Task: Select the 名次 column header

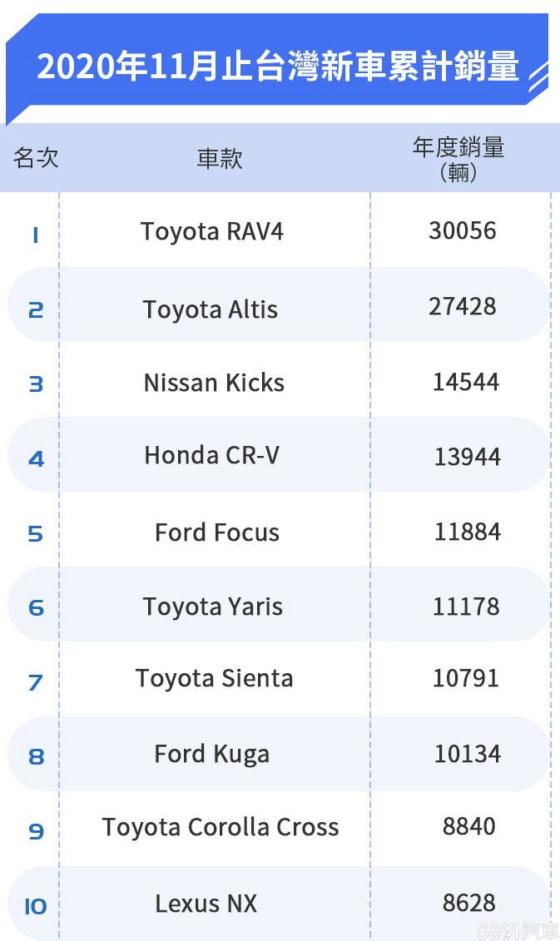Action: pos(36,158)
